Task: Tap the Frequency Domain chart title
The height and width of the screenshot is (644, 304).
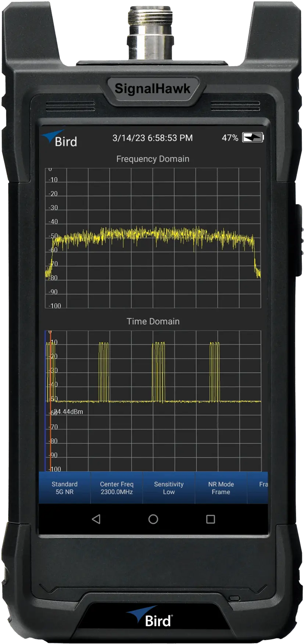Action: (153, 159)
